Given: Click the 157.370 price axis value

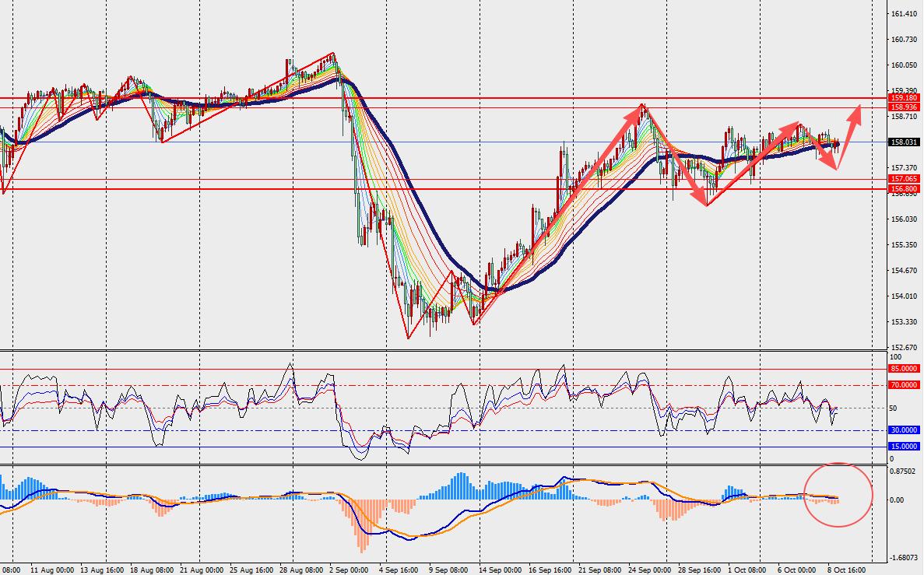Looking at the screenshot, I should point(904,168).
